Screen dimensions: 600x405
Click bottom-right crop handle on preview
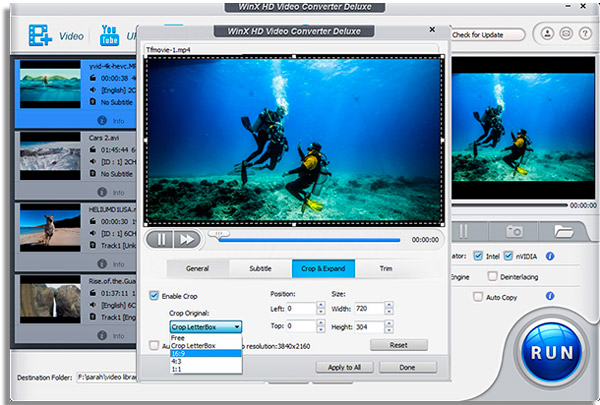pyautogui.click(x=443, y=225)
